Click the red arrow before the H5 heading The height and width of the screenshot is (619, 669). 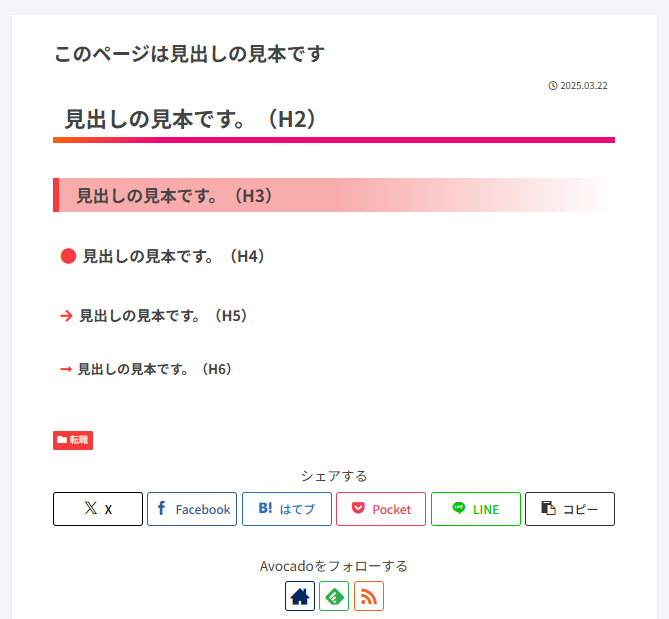tap(66, 316)
